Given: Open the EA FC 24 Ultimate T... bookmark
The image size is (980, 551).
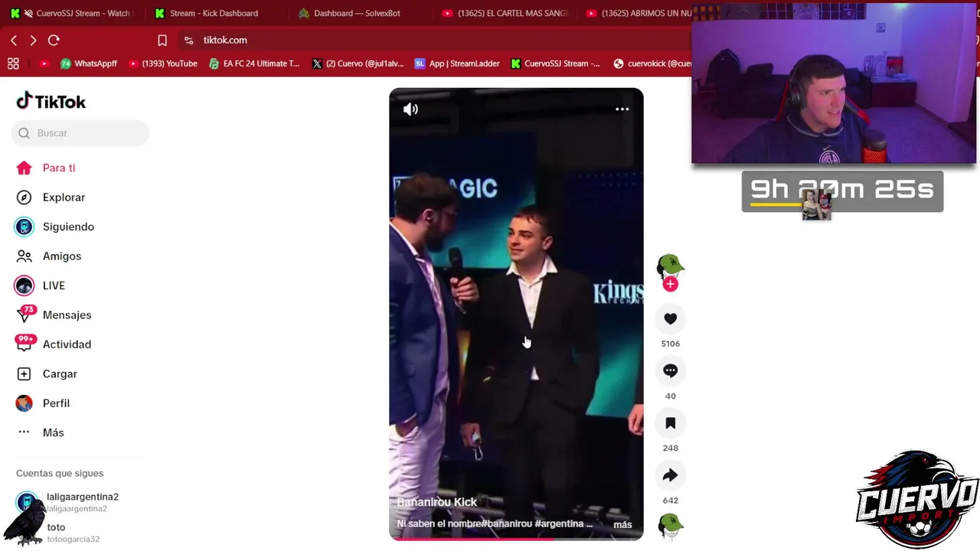Looking at the screenshot, I should (254, 64).
